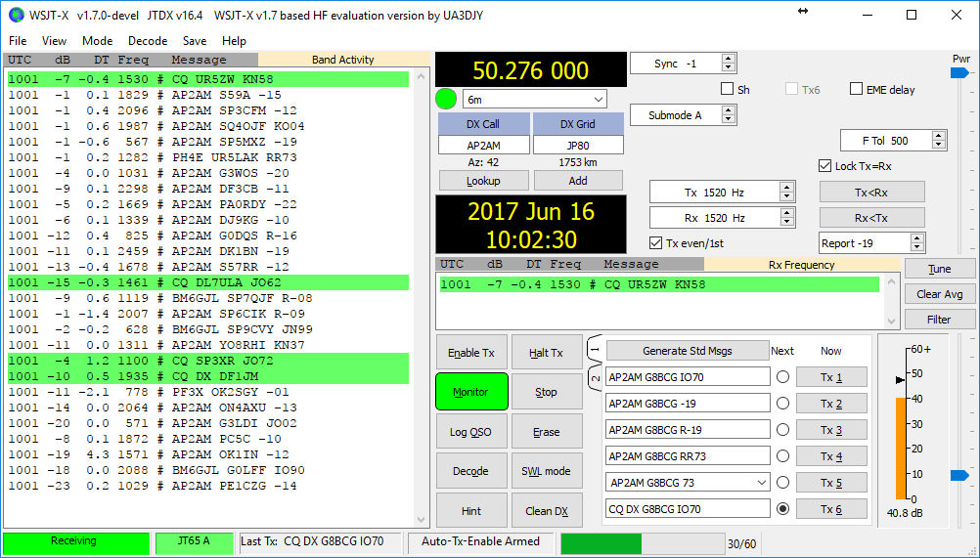Click the Tune button
Screen dimensions: 980x558
(x=939, y=269)
